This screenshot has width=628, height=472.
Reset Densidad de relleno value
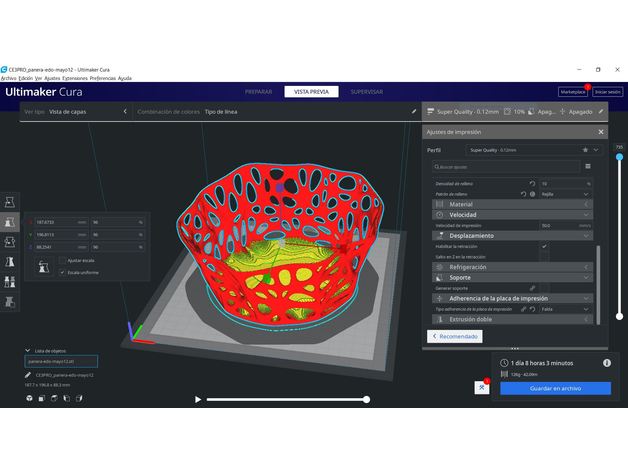point(532,184)
